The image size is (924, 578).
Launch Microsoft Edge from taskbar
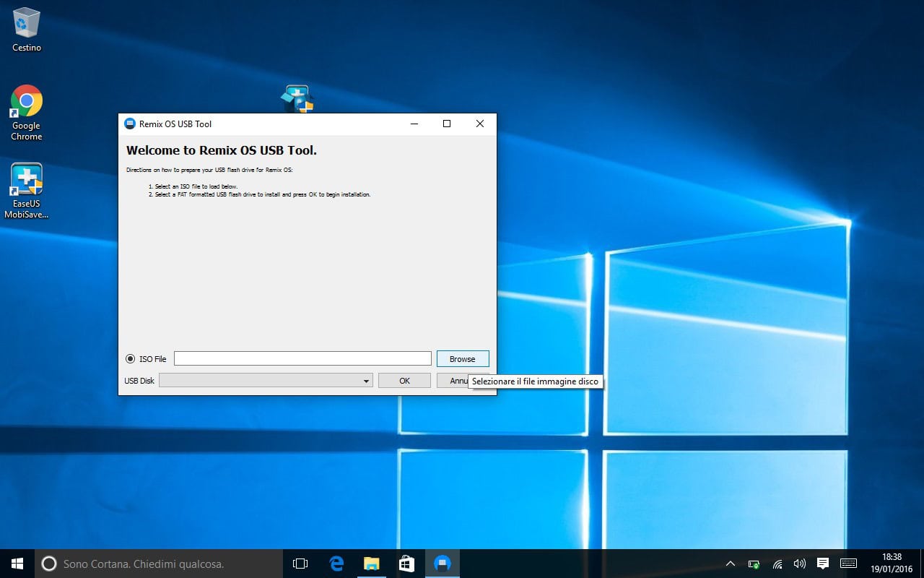pyautogui.click(x=336, y=564)
